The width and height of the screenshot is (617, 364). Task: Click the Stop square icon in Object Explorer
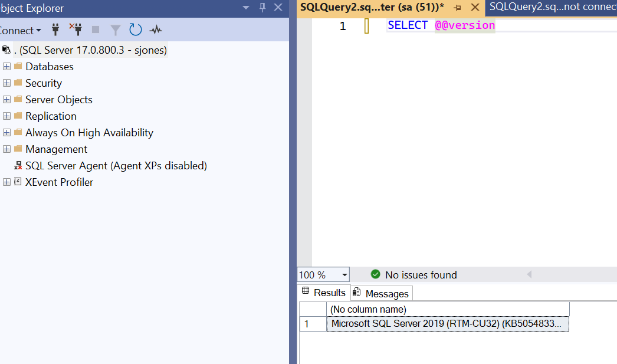(x=96, y=29)
